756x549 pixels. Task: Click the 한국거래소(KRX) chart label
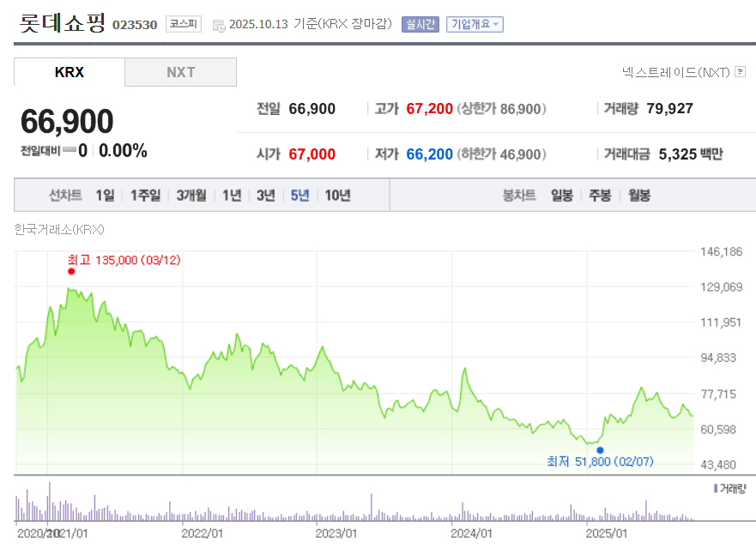click(x=59, y=229)
